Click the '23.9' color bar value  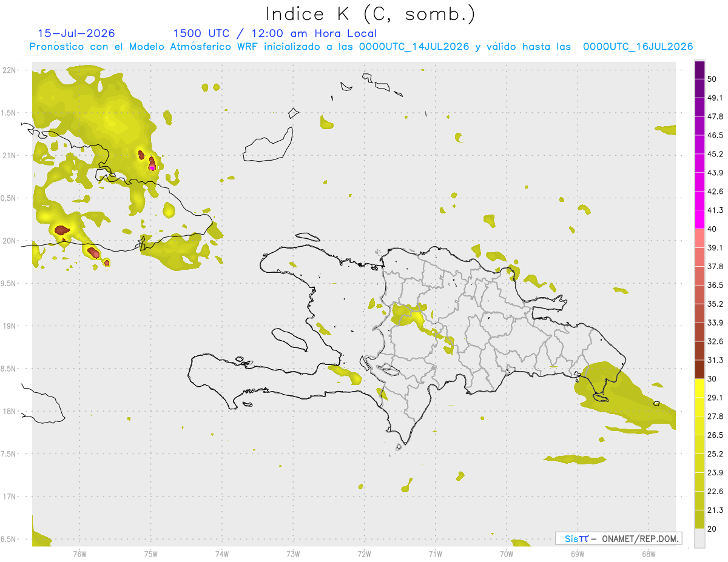click(x=715, y=473)
